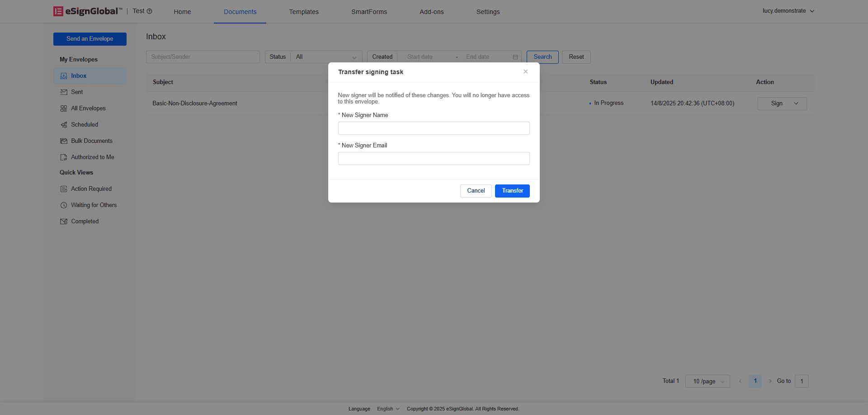Cancel the transfer signing dialog
This screenshot has width=868, height=415.
(476, 191)
